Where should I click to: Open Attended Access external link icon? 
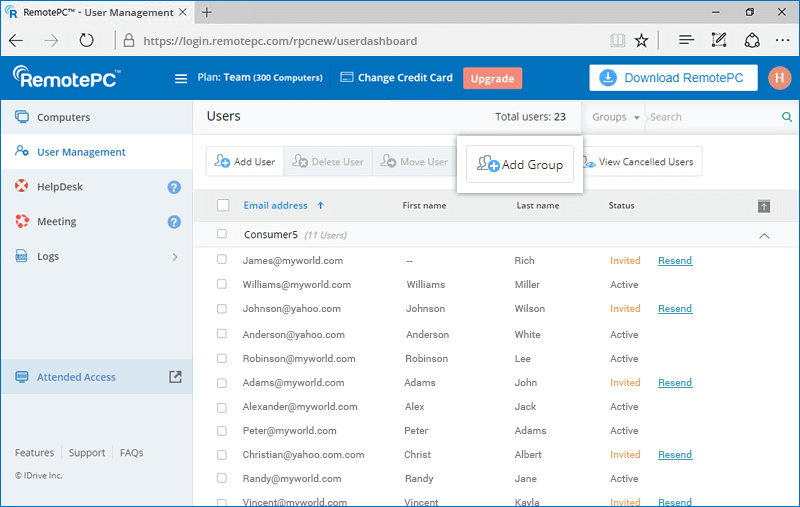175,377
